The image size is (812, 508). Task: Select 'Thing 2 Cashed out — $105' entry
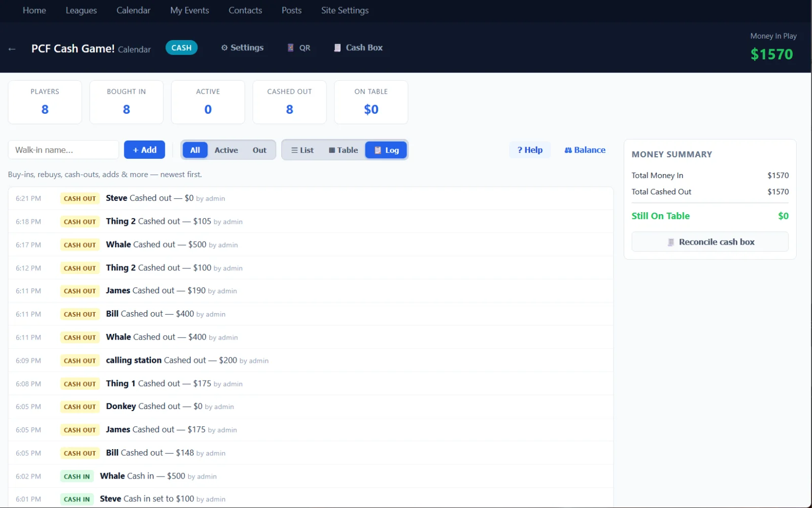311,221
